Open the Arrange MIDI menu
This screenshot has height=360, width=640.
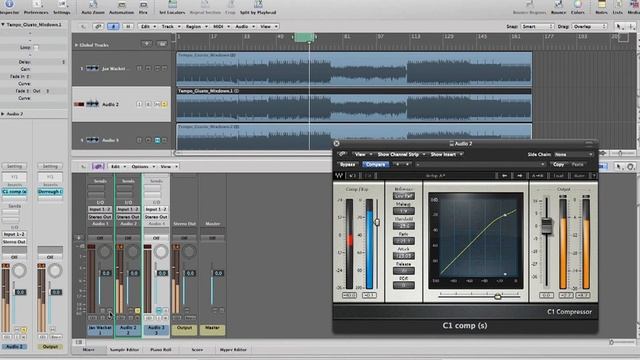pyautogui.click(x=221, y=27)
